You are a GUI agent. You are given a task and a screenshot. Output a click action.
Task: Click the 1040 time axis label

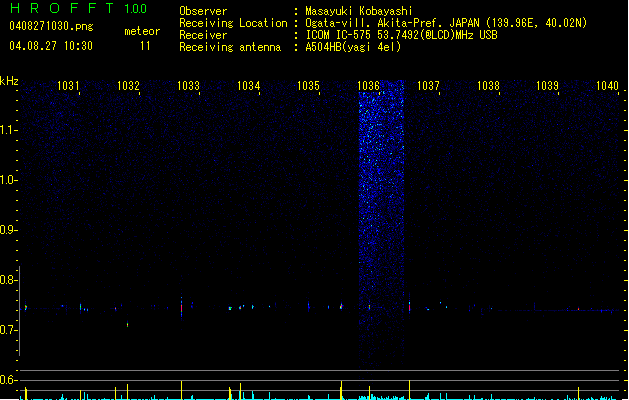coord(607,86)
